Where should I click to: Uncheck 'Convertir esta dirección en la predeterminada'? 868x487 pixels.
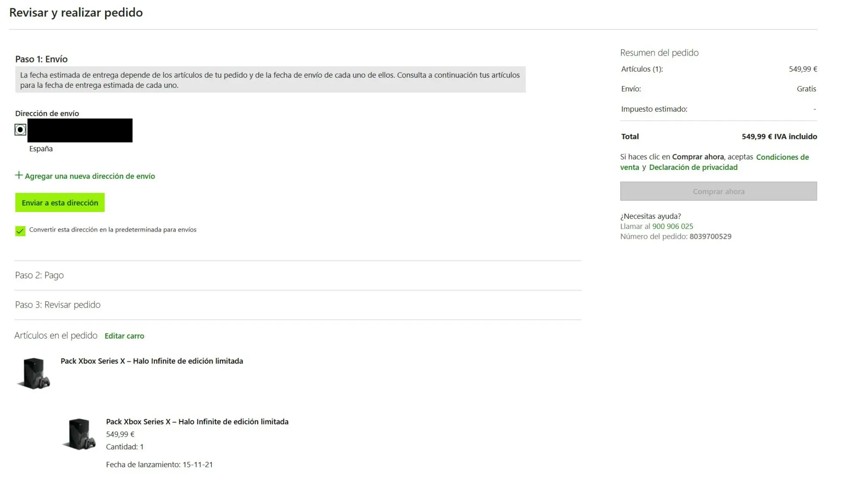coord(20,231)
